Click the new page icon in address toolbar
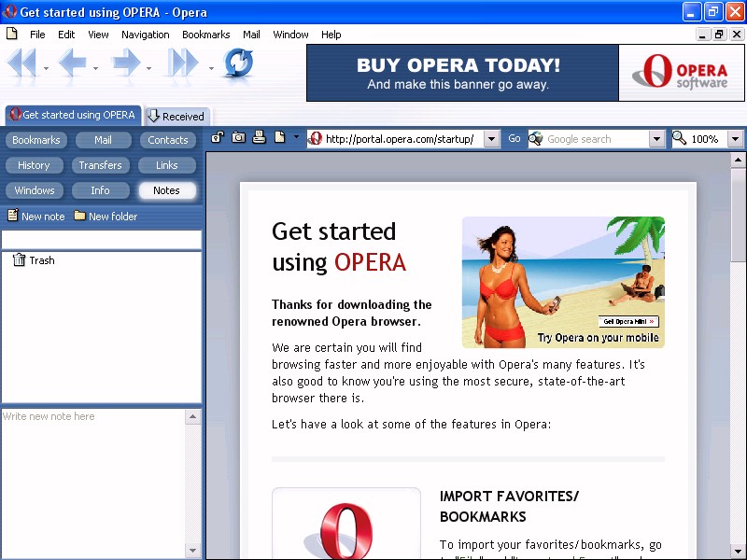Image resolution: width=747 pixels, height=560 pixels. point(279,137)
